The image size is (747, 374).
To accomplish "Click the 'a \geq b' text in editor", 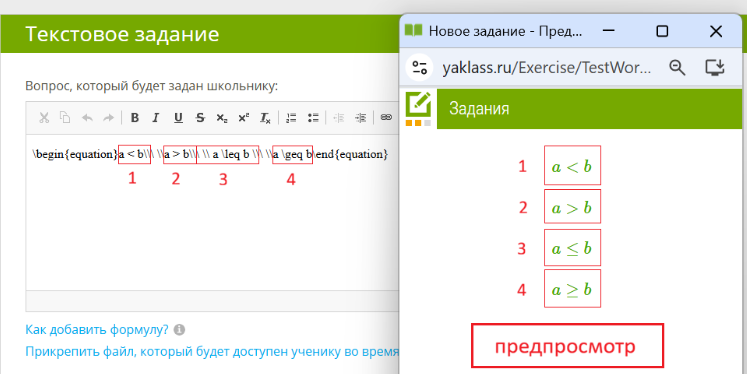I will 293,155.
